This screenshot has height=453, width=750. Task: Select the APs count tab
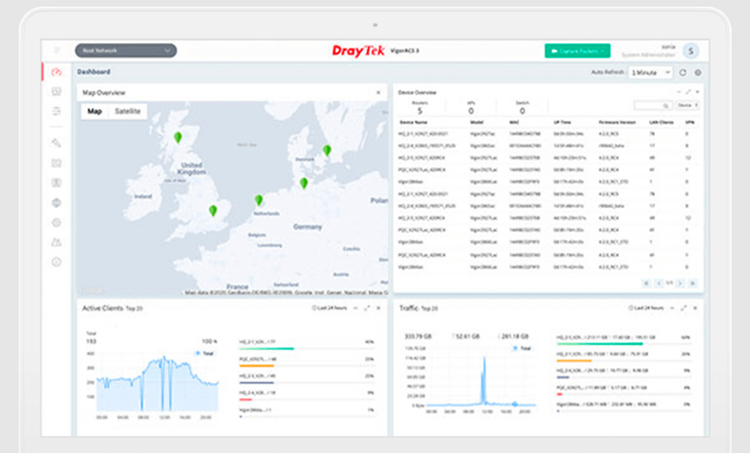point(471,108)
